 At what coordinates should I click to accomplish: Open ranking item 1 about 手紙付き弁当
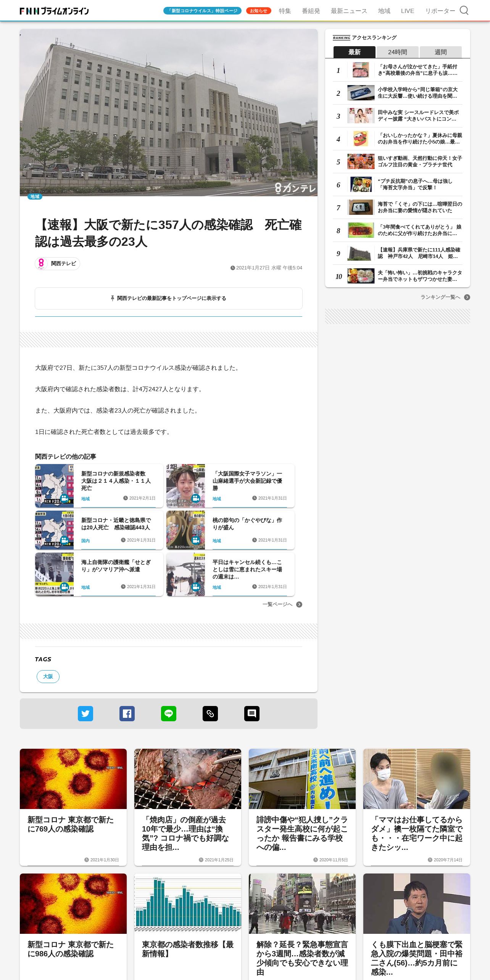(x=398, y=70)
